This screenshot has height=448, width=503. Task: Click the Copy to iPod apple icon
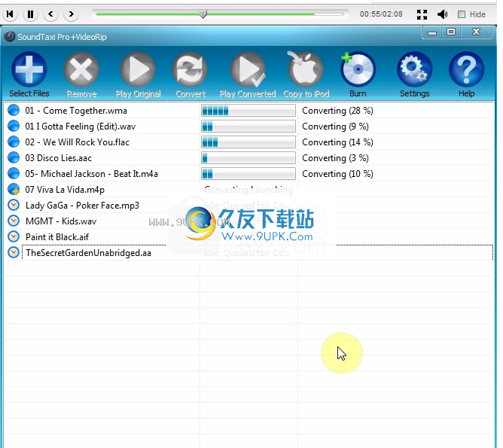point(306,69)
